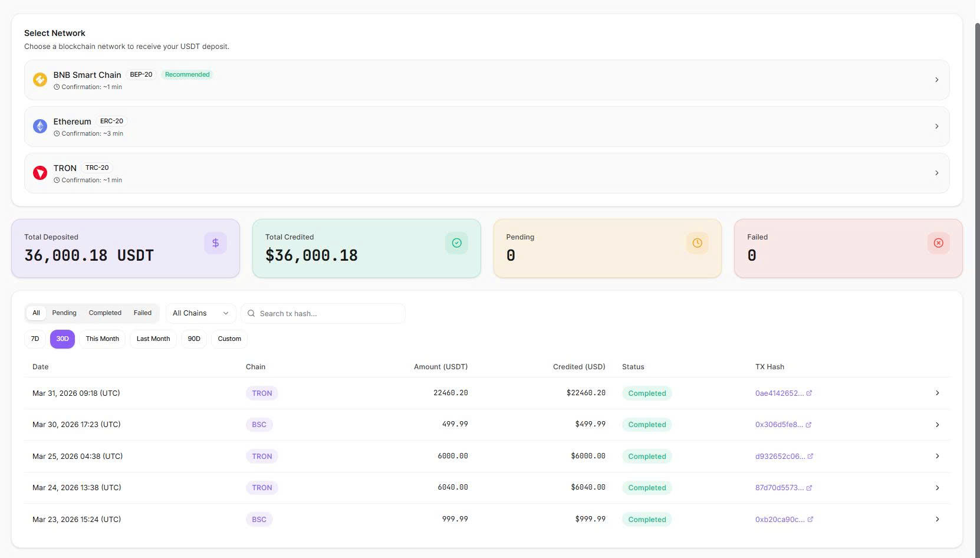Image resolution: width=980 pixels, height=558 pixels.
Task: Focus the Search tx hash field
Action: coord(327,314)
